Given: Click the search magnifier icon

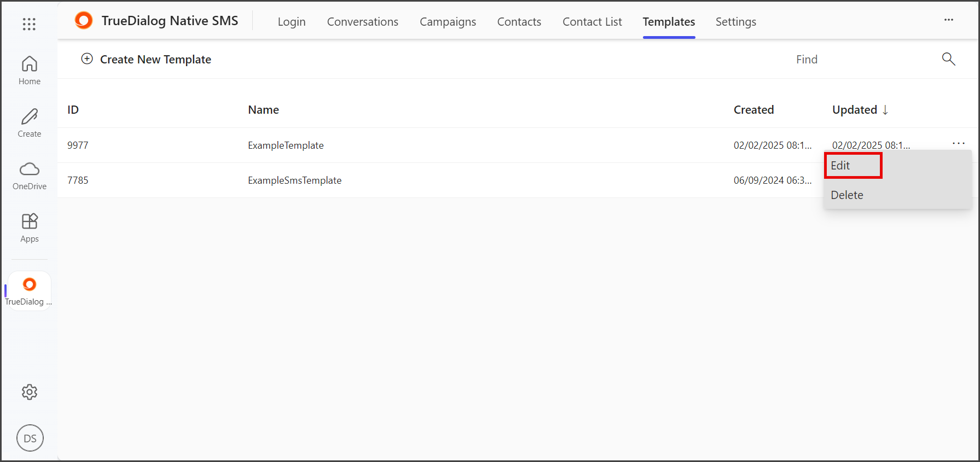Looking at the screenshot, I should [948, 59].
